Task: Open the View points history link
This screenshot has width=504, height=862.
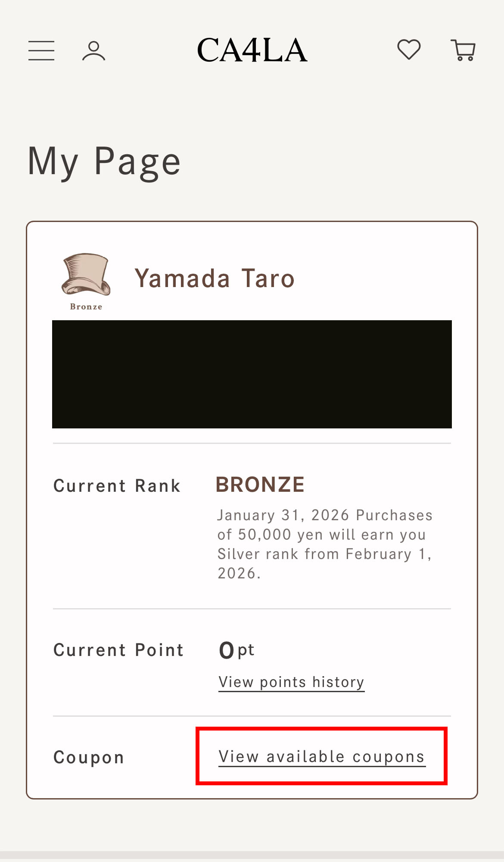Action: (x=291, y=682)
